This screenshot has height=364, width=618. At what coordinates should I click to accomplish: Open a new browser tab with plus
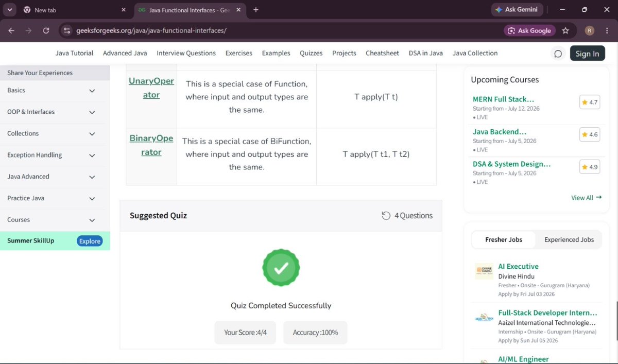pos(256,10)
